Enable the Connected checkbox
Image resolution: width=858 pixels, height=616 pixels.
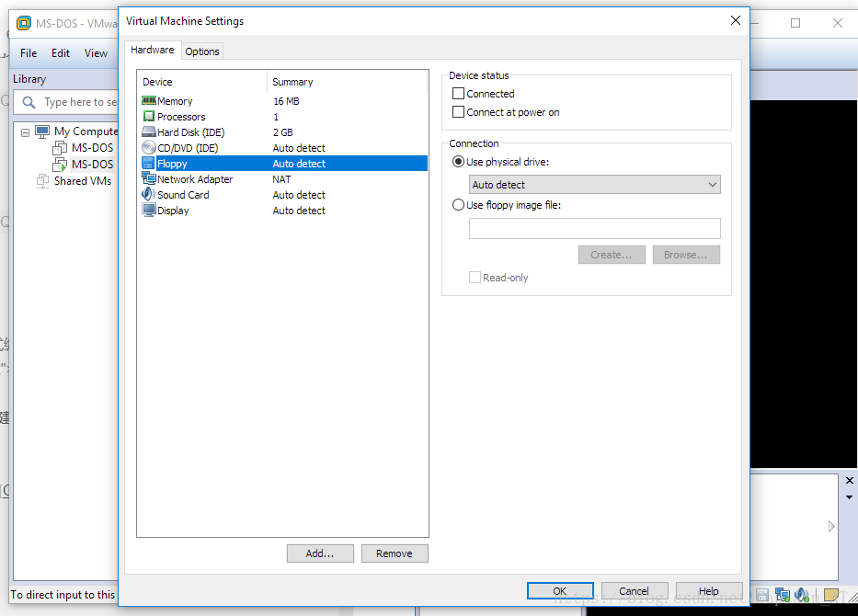[459, 94]
